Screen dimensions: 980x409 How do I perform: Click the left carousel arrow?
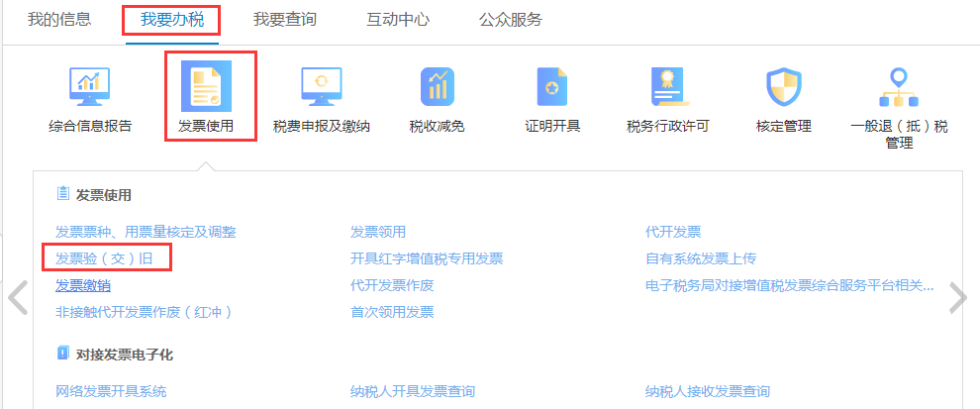point(18,298)
